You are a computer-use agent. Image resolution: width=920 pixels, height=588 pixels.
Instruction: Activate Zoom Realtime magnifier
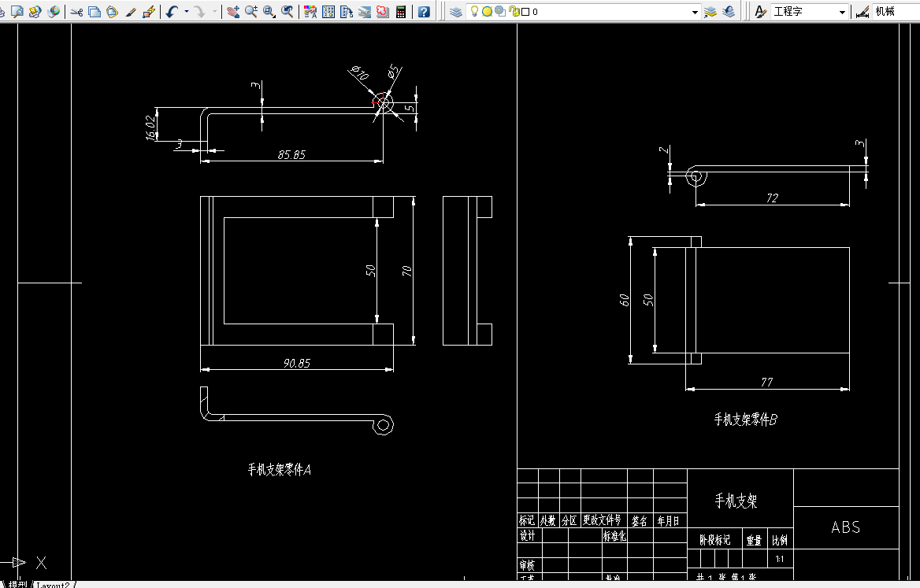pos(251,11)
